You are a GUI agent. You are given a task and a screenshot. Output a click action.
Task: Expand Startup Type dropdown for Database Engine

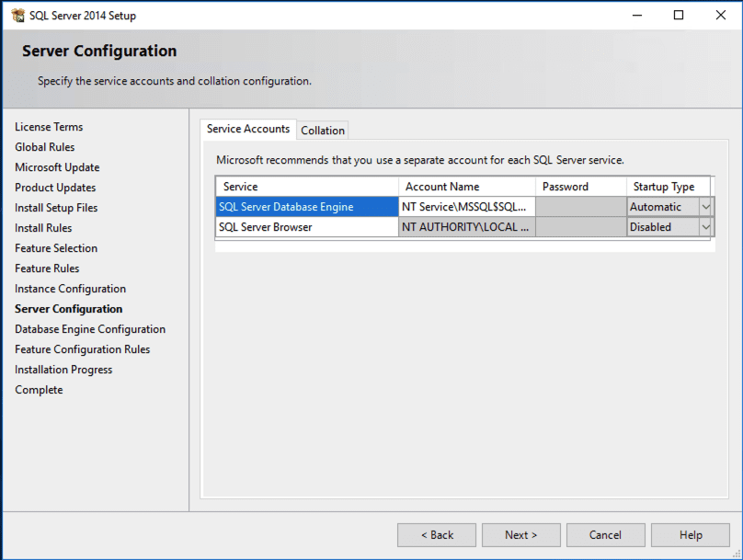705,207
